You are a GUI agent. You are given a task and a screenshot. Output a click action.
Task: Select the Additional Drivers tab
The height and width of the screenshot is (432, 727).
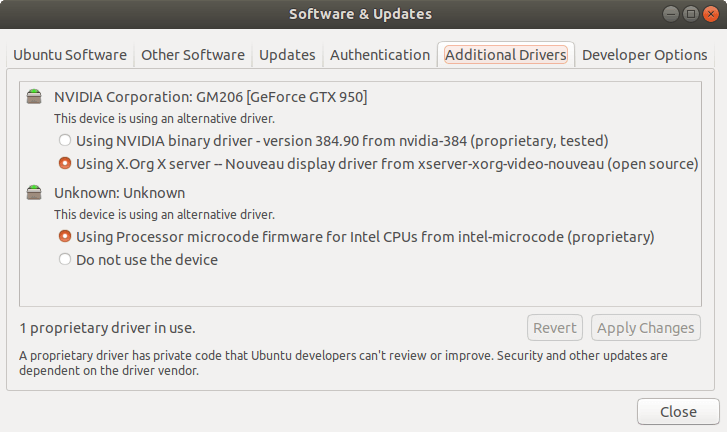tap(506, 55)
